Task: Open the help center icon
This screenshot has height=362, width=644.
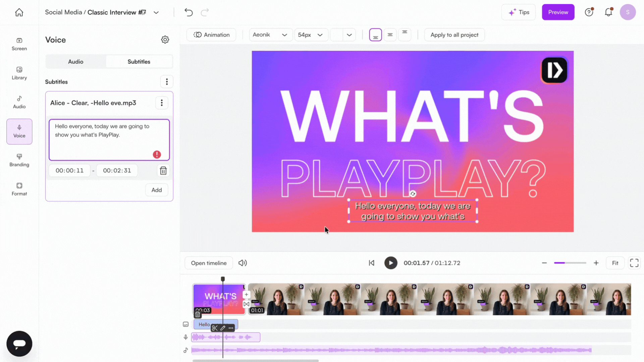Action: pyautogui.click(x=589, y=12)
